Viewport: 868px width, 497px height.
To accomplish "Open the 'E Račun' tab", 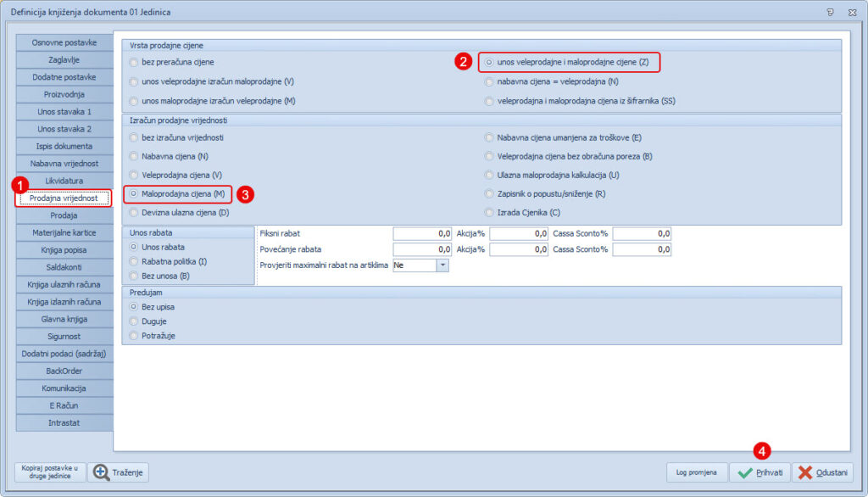I will pyautogui.click(x=64, y=405).
